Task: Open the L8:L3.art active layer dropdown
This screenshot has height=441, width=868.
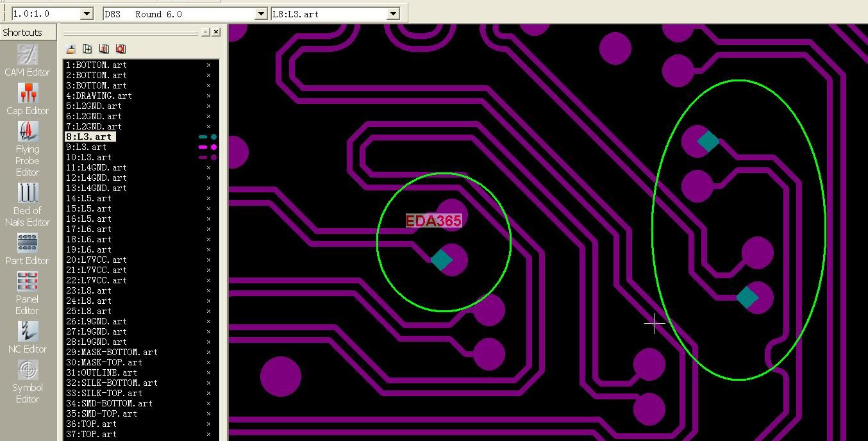Action: 394,13
